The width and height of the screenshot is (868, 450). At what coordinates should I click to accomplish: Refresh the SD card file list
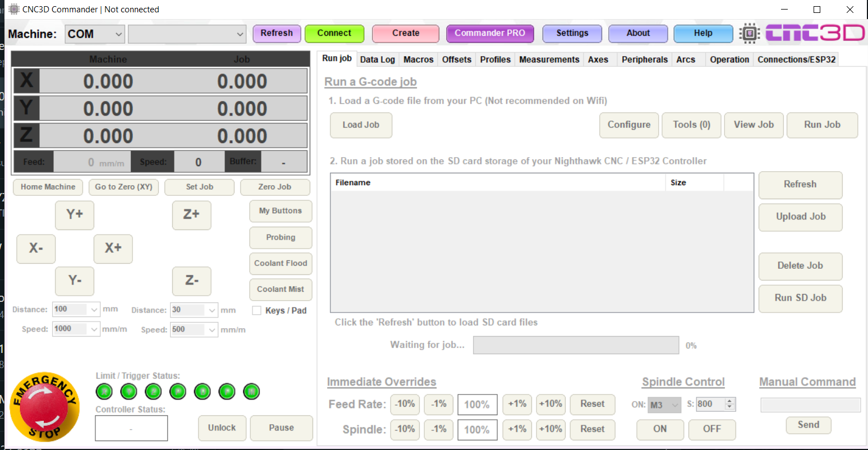800,185
